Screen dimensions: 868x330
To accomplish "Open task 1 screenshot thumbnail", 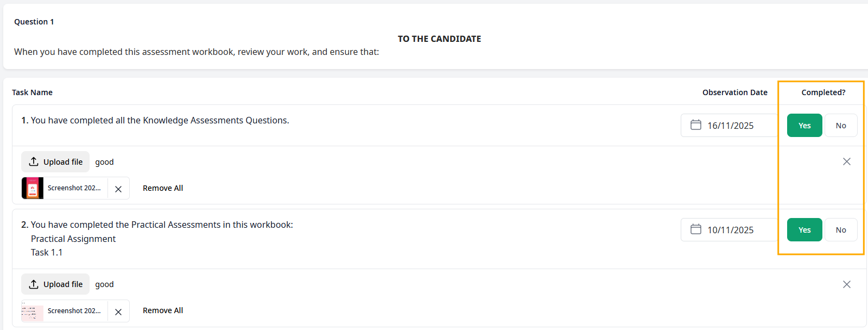I will (33, 188).
